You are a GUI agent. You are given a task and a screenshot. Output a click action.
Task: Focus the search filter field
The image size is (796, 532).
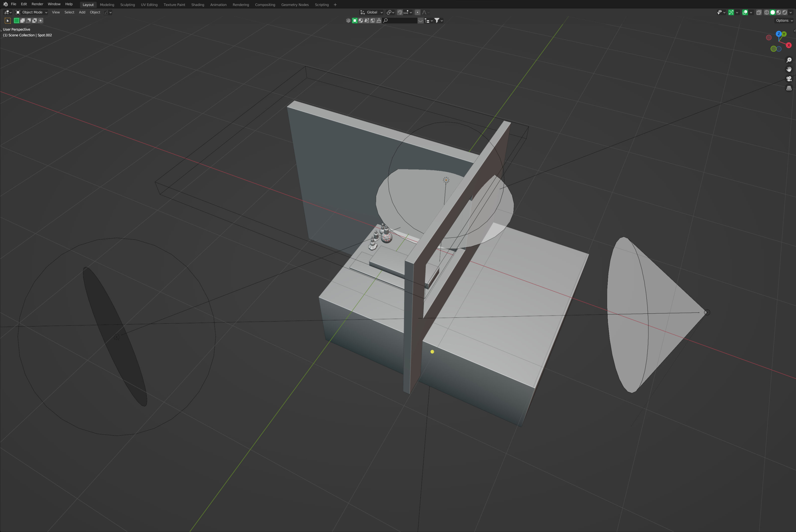pyautogui.click(x=400, y=21)
